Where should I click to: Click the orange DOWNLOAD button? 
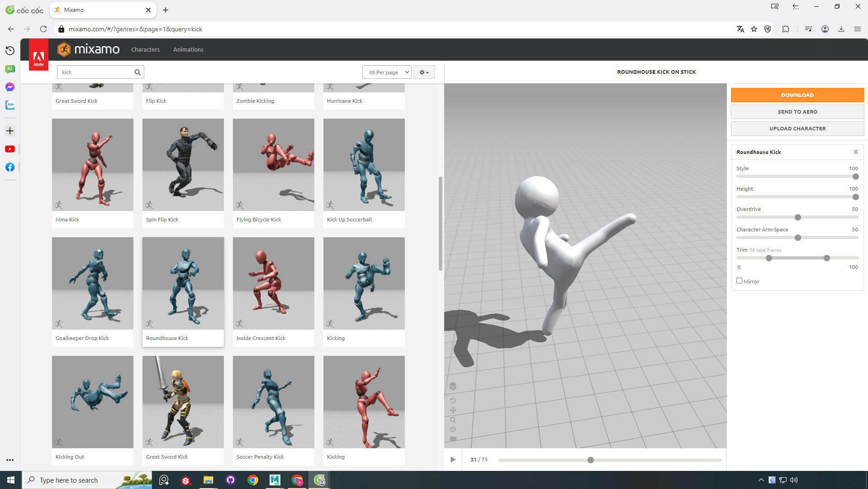tap(797, 95)
